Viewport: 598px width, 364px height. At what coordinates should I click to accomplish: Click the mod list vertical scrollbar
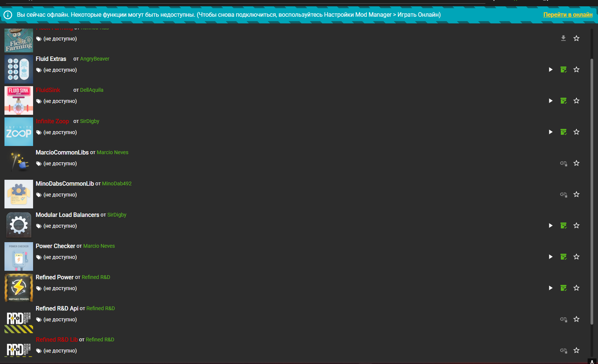pyautogui.click(x=592, y=191)
